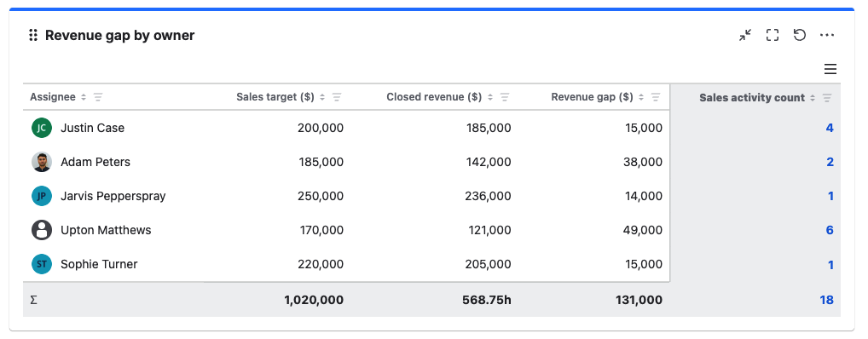Click Upton Matthews' sales target 170,000

pos(321,230)
